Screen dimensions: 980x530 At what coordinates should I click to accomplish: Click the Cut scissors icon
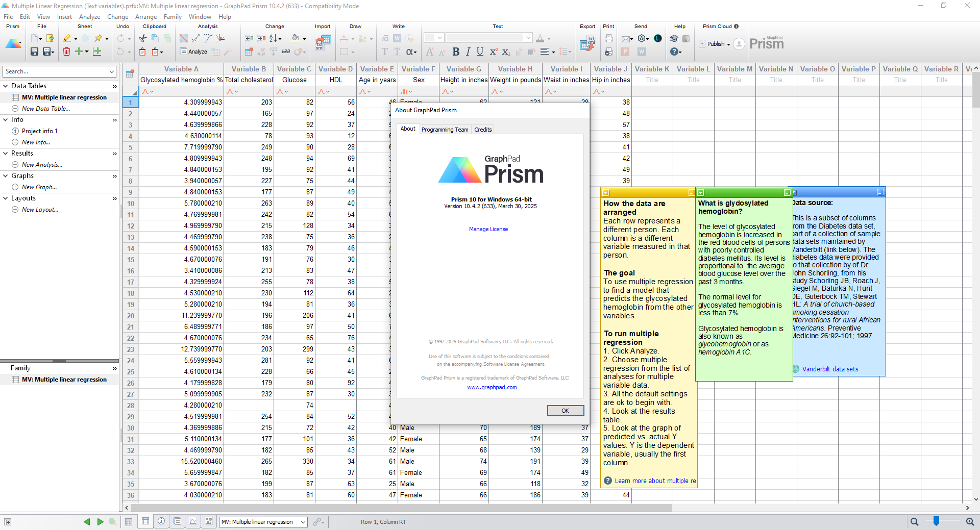(143, 38)
